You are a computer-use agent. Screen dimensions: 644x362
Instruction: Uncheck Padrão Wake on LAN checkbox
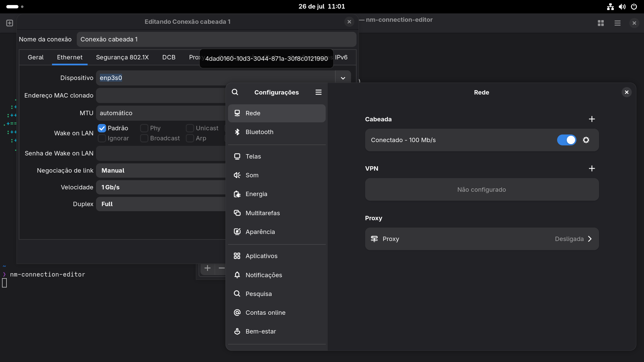[x=102, y=128]
